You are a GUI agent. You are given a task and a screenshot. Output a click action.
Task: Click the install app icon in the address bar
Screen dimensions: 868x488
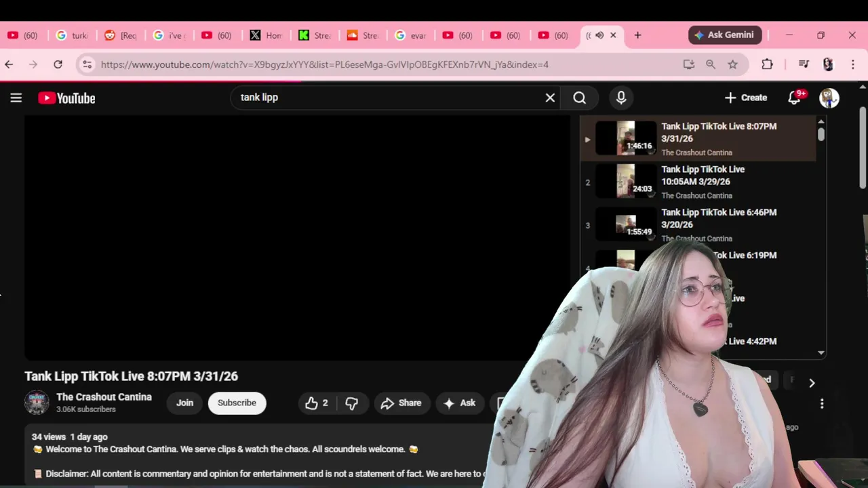pos(689,64)
